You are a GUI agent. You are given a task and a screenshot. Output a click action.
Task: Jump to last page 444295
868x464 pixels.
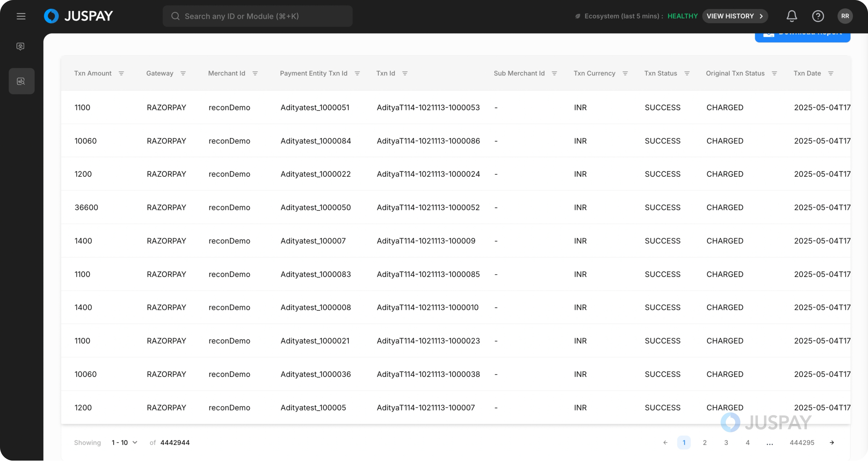pos(802,443)
